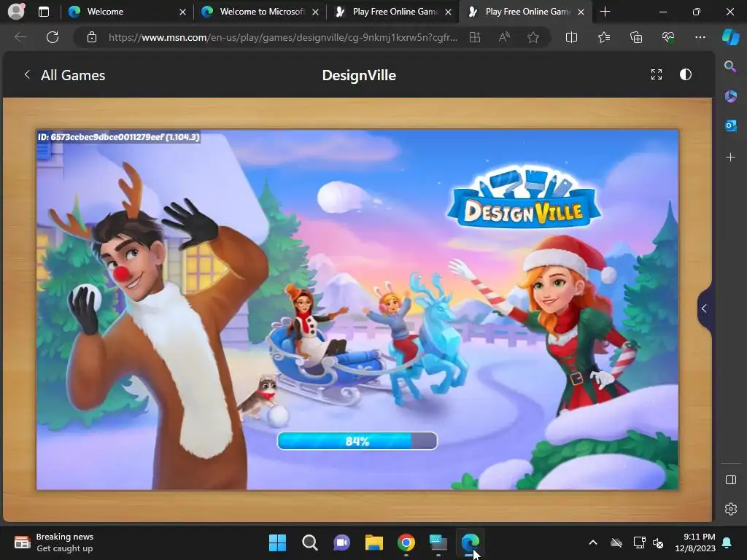Open Browser essentials heart icon

[x=668, y=37]
